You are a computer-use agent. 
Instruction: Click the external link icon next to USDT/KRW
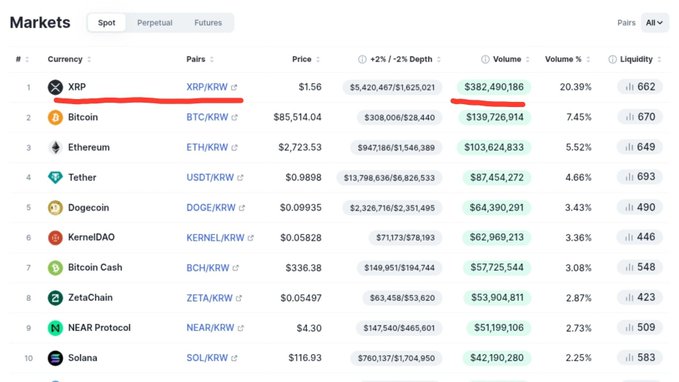(x=240, y=178)
